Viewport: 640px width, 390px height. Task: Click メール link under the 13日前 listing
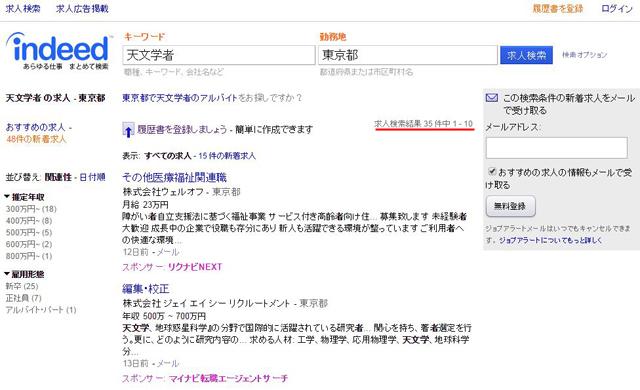point(168,363)
